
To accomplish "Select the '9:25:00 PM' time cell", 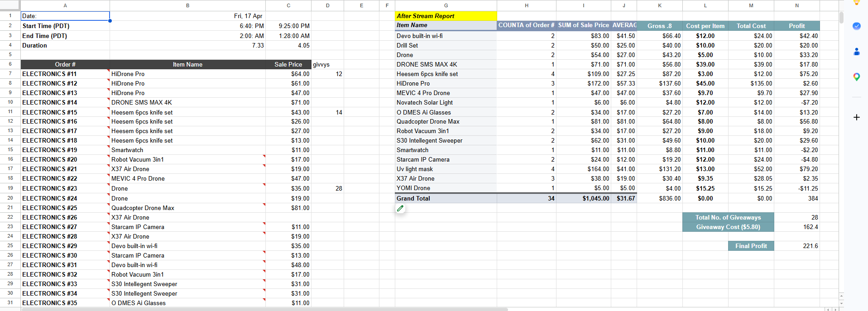I will pyautogui.click(x=288, y=26).
